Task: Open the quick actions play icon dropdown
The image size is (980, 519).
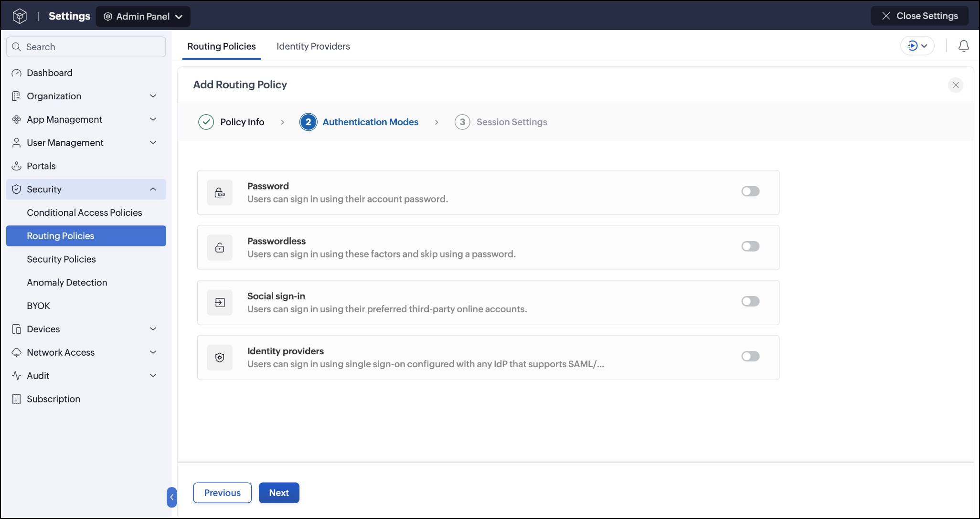Action: click(917, 46)
